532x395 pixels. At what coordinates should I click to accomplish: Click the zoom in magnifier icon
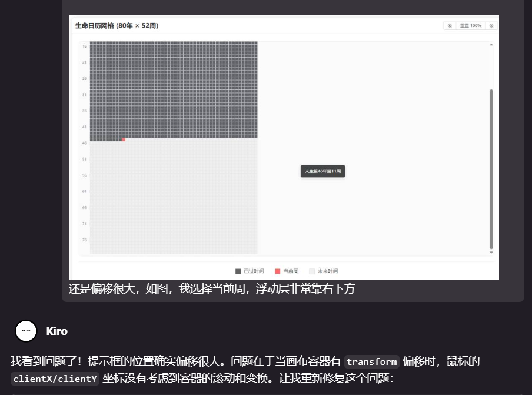click(x=491, y=26)
